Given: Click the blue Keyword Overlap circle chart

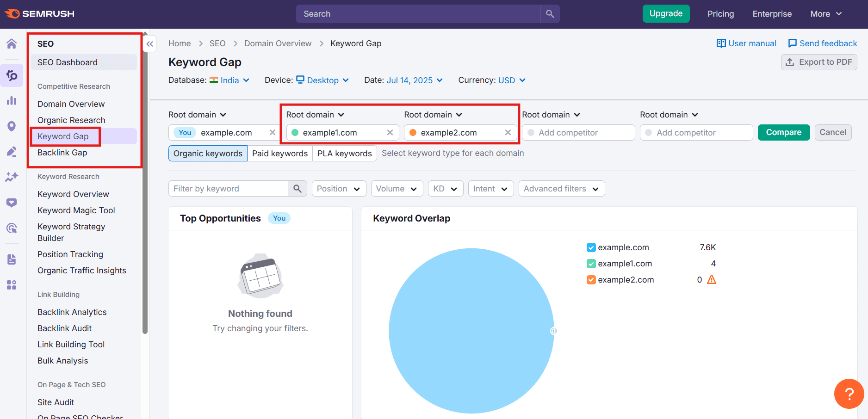Looking at the screenshot, I should coord(471,331).
